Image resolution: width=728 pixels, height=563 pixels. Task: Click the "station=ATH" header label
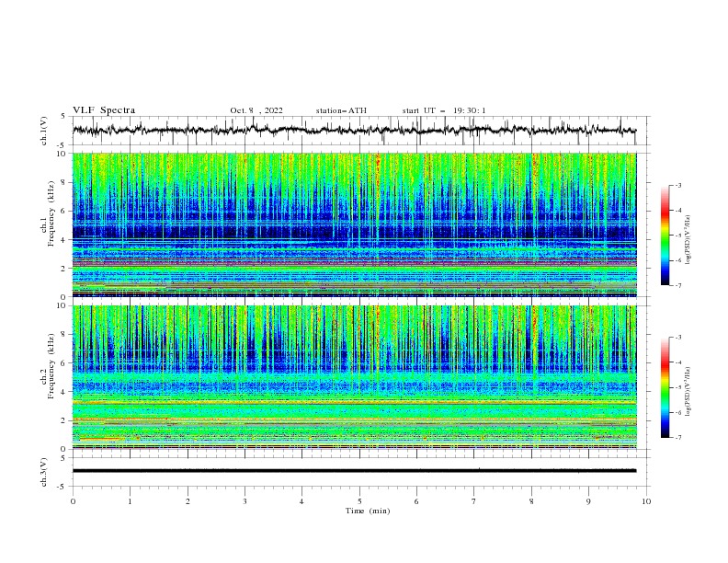(x=341, y=110)
